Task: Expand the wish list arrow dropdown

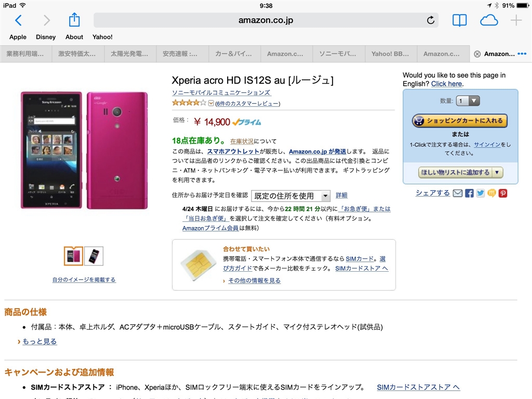Action: [497, 172]
